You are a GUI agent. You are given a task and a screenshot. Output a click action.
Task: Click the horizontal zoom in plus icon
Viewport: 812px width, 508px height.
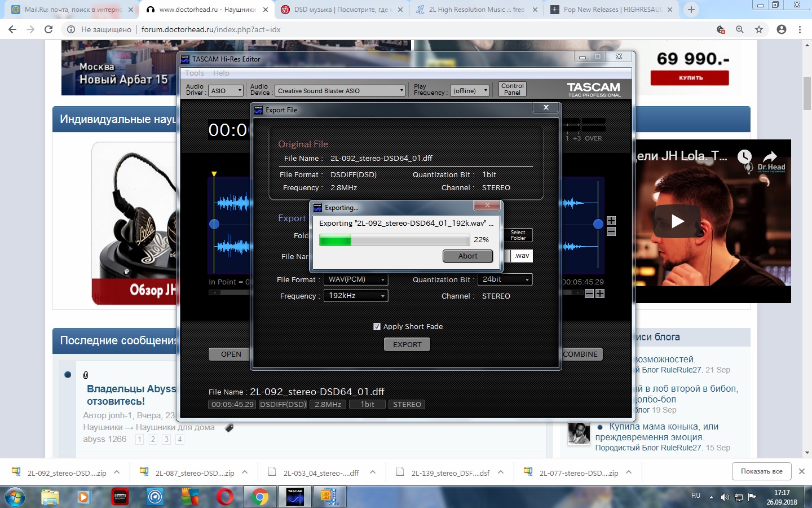[600, 294]
